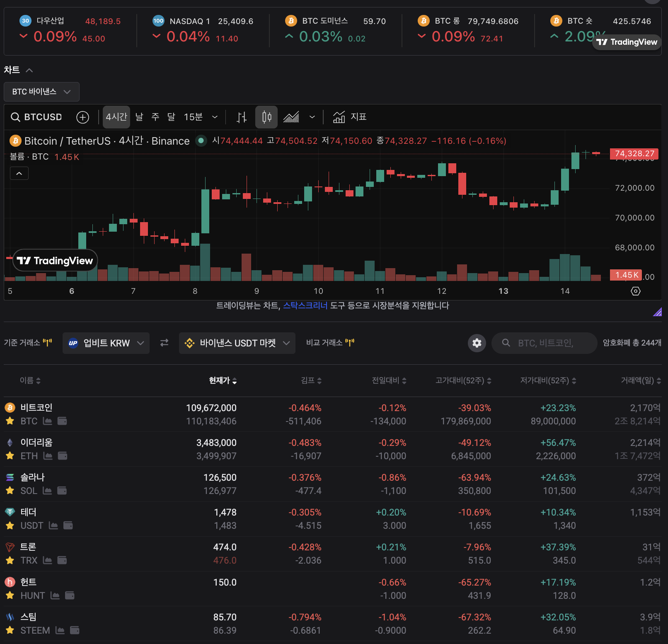Toggle favorite star for 솔라나 SOL

[x=10, y=491]
